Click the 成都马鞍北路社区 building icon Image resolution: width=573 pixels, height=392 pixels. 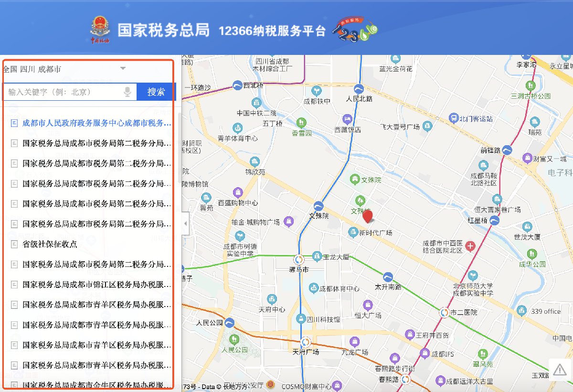click(x=484, y=166)
